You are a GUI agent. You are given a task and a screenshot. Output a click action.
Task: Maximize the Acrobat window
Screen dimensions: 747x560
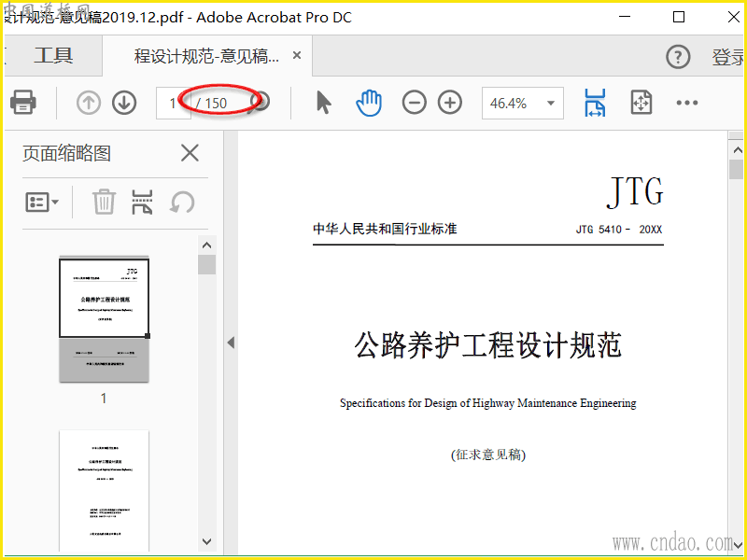tap(679, 17)
